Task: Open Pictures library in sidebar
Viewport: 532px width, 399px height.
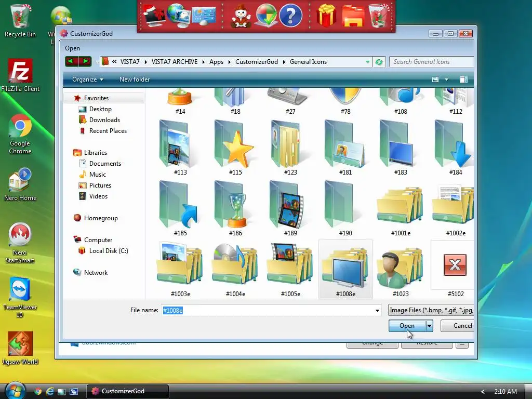Action: 100,185
